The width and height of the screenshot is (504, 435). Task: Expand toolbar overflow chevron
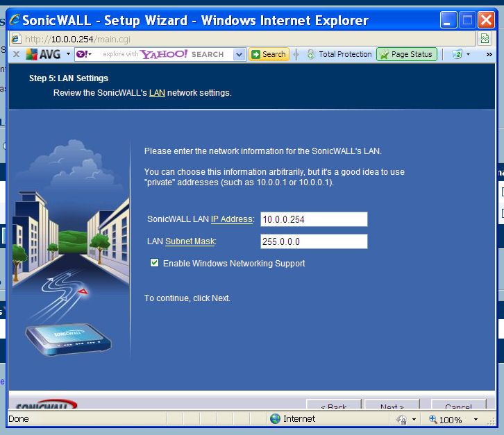(489, 54)
